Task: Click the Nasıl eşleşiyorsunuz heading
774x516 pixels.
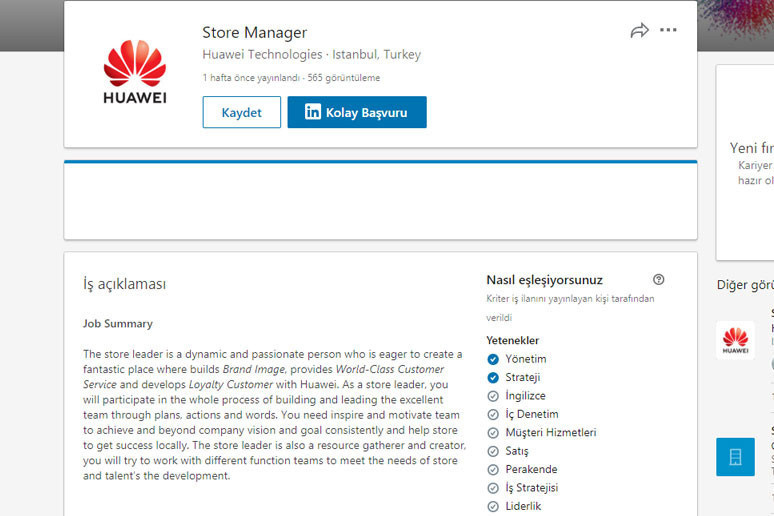Action: tap(544, 280)
